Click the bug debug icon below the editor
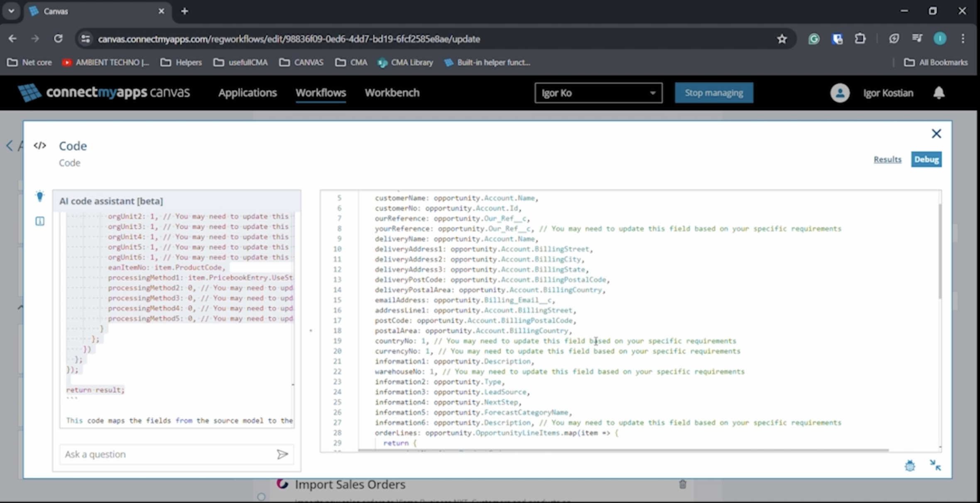980x503 pixels. [910, 466]
